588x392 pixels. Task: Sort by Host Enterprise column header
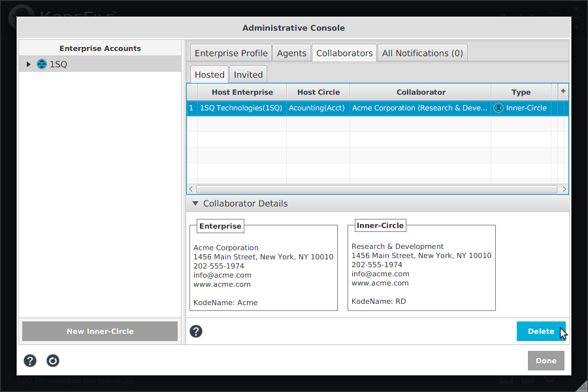[242, 92]
